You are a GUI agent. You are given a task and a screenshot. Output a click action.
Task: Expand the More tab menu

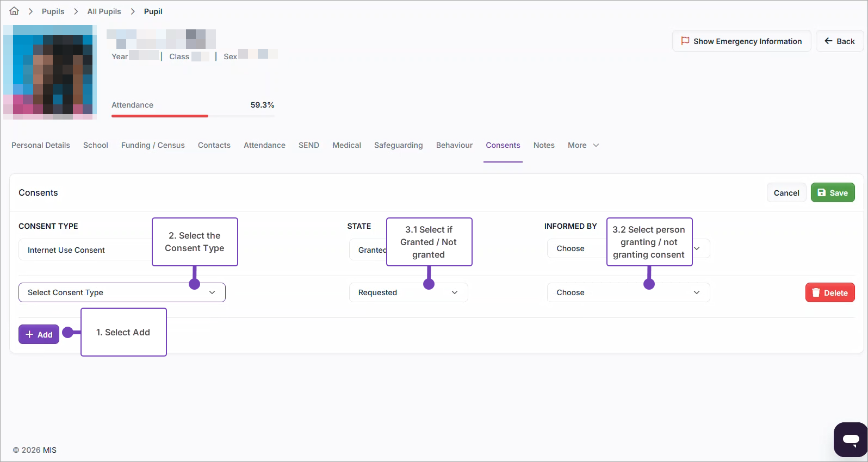coord(583,145)
